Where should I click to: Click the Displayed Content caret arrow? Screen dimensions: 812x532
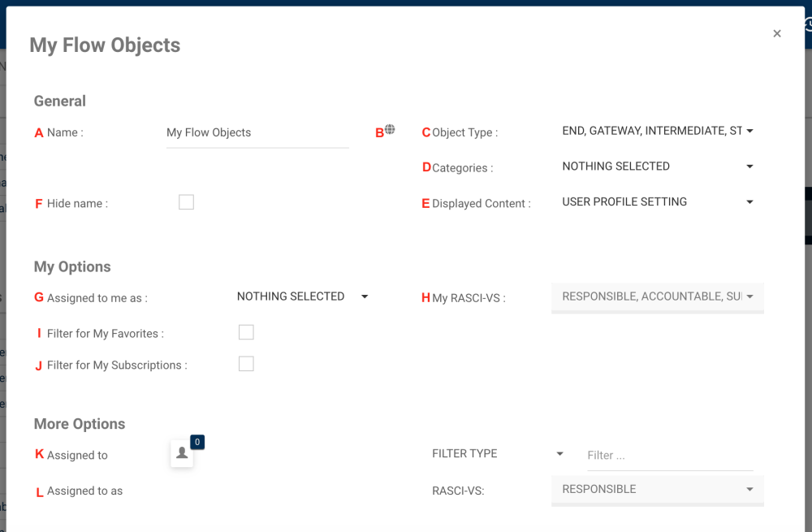tap(749, 202)
